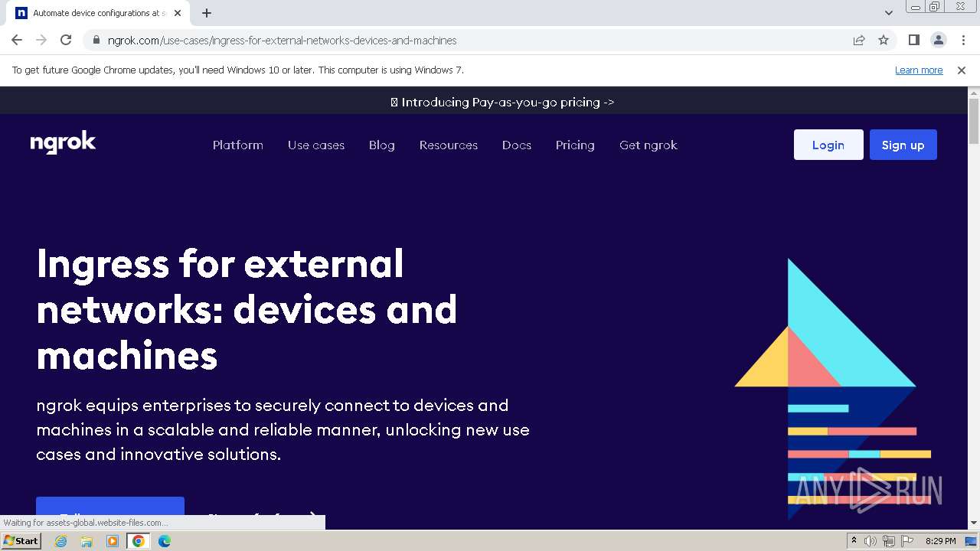Open Get ngrok in navigation
980x551 pixels.
[x=648, y=145]
